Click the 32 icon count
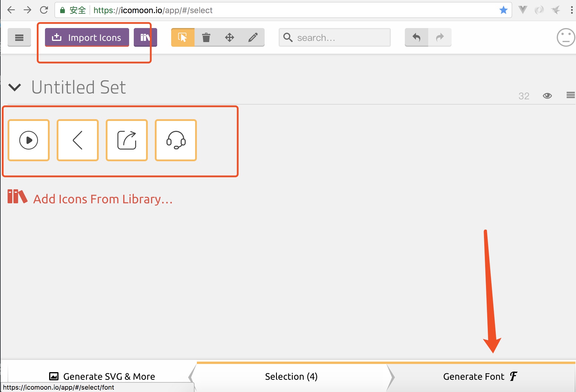Viewport: 576px width, 392px height. point(524,96)
